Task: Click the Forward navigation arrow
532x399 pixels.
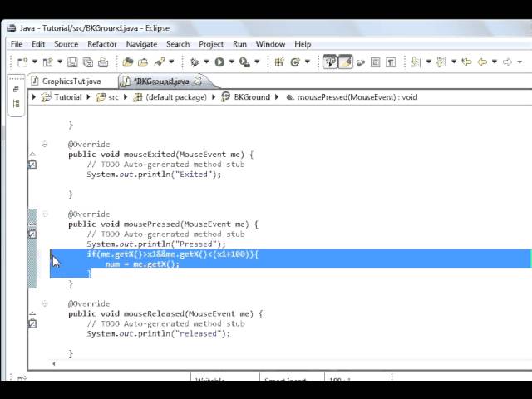Action: (x=508, y=62)
